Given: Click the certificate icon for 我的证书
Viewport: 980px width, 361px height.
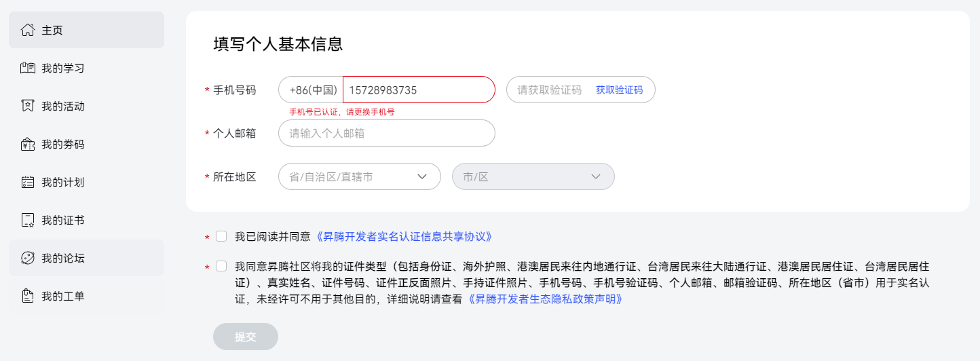Looking at the screenshot, I should pyautogui.click(x=28, y=220).
